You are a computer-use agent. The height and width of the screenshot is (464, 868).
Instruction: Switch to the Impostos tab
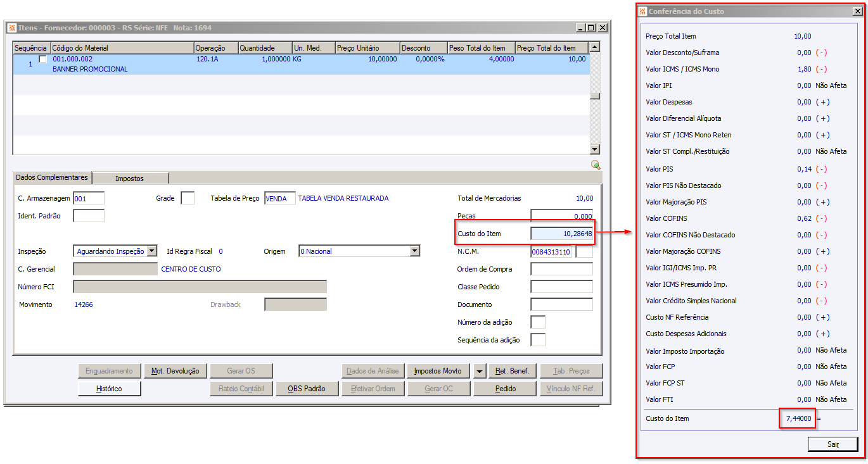(x=129, y=179)
